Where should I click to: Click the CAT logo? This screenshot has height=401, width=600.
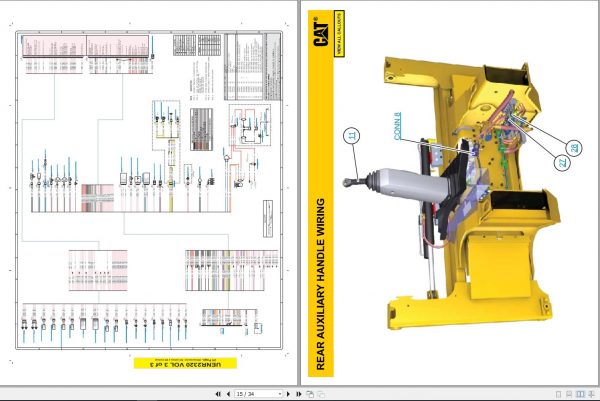click(321, 32)
